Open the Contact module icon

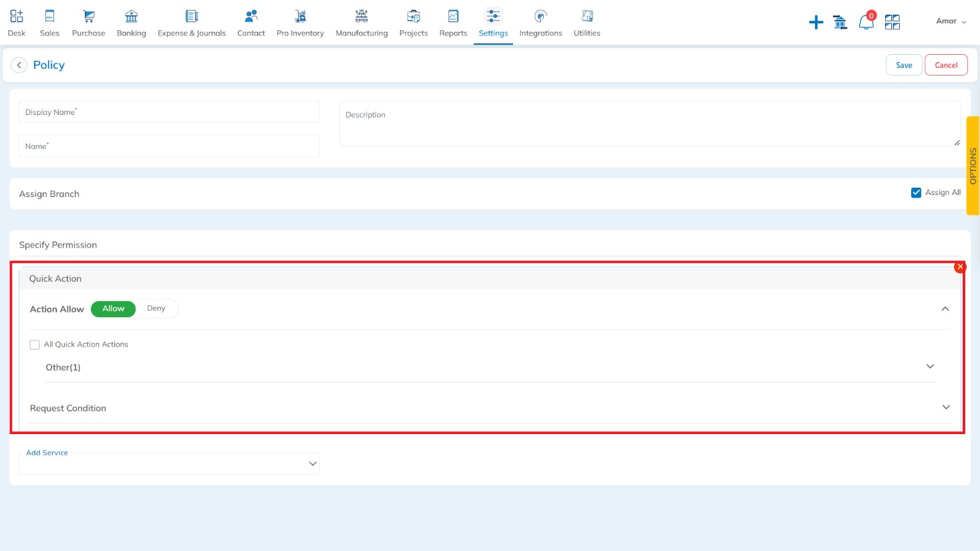point(251,16)
